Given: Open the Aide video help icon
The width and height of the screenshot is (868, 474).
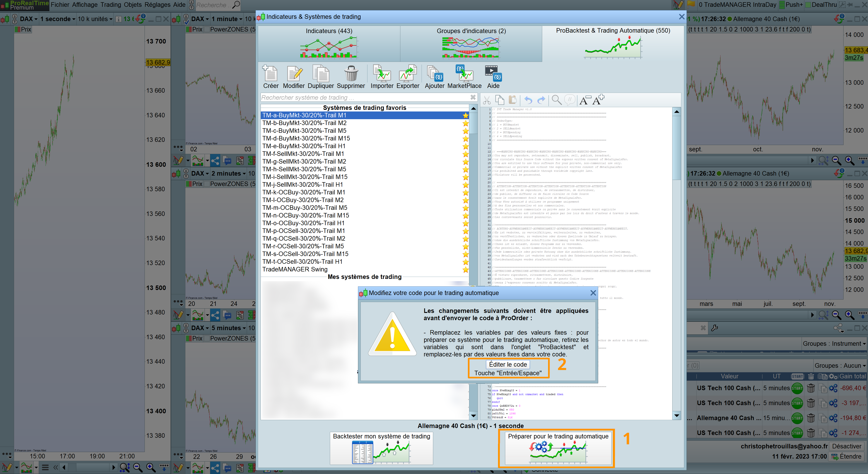Looking at the screenshot, I should pyautogui.click(x=493, y=77).
